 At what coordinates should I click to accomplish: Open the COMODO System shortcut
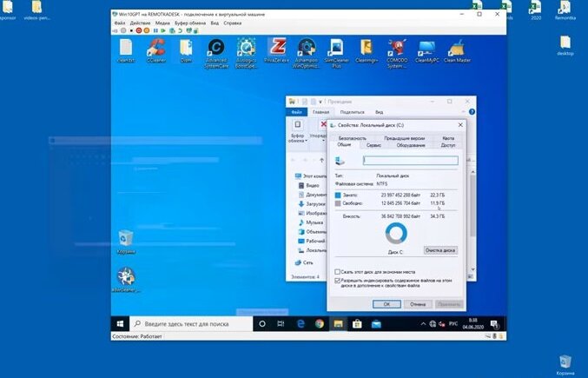coord(397,53)
